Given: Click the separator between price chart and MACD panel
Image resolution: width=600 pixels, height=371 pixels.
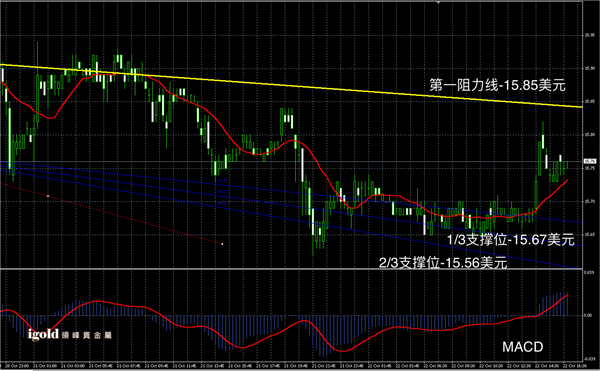Looking at the screenshot, I should 291,269.
